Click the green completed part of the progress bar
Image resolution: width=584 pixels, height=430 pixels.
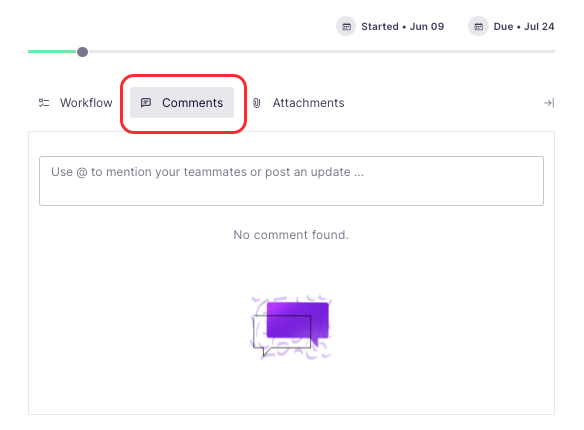pyautogui.click(x=53, y=51)
